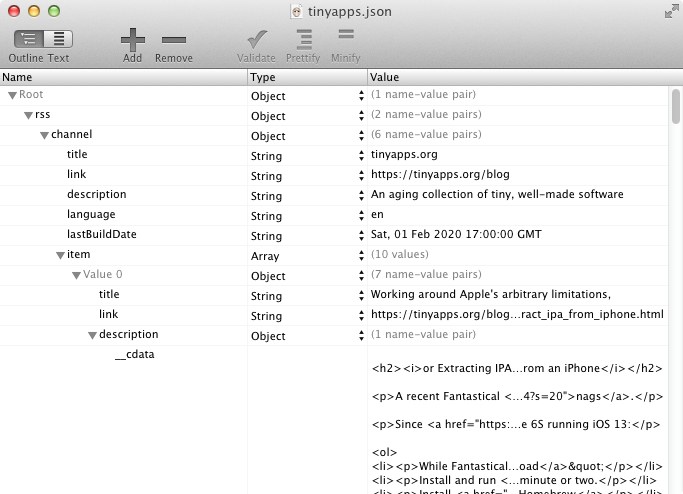Change type of item Array row
Image resolution: width=683 pixels, height=494 pixels.
pyautogui.click(x=361, y=256)
